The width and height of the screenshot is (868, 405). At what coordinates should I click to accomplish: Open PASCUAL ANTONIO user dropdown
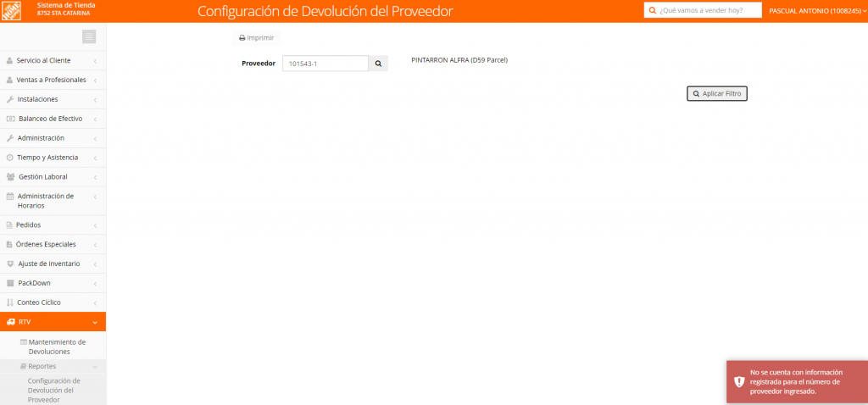click(818, 10)
